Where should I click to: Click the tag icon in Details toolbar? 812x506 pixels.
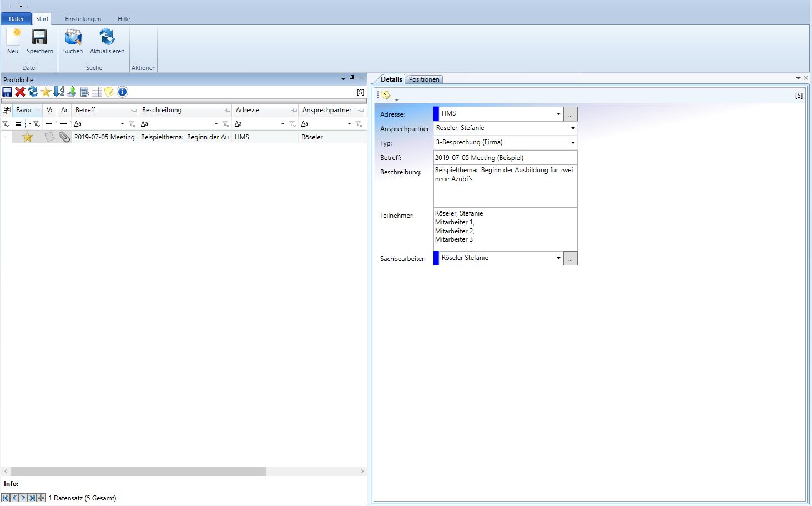[x=386, y=96]
